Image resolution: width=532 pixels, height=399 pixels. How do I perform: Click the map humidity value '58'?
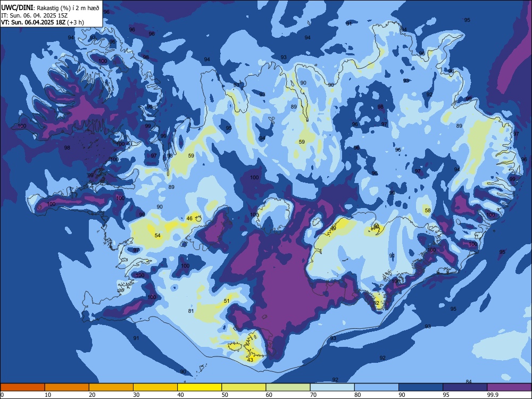coord(428,210)
